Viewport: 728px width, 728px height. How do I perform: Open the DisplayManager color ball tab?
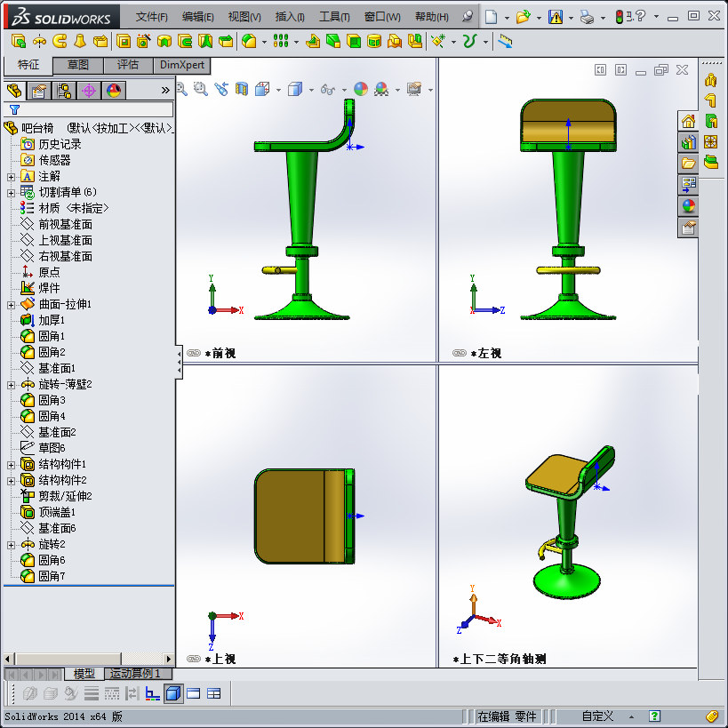[x=114, y=91]
